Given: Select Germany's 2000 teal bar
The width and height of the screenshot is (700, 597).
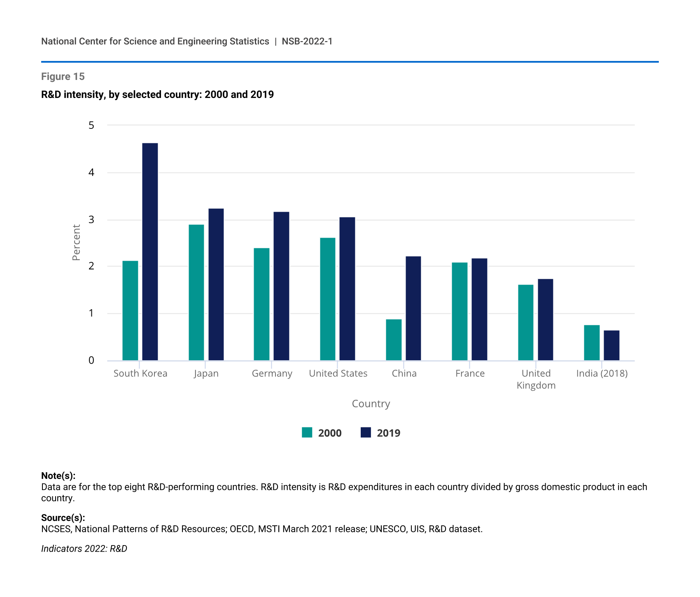Looking at the screenshot, I should tap(261, 304).
